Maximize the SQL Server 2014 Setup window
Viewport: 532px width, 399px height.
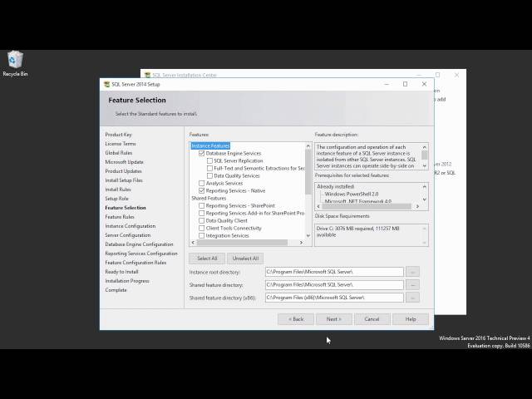[405, 84]
